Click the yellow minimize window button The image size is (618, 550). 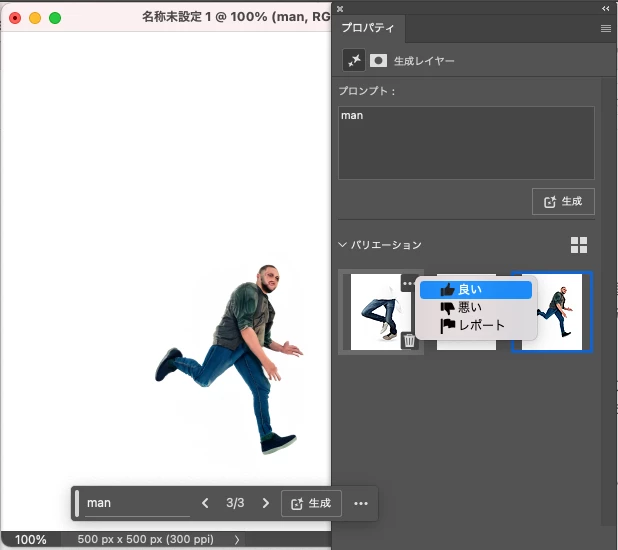click(x=35, y=18)
